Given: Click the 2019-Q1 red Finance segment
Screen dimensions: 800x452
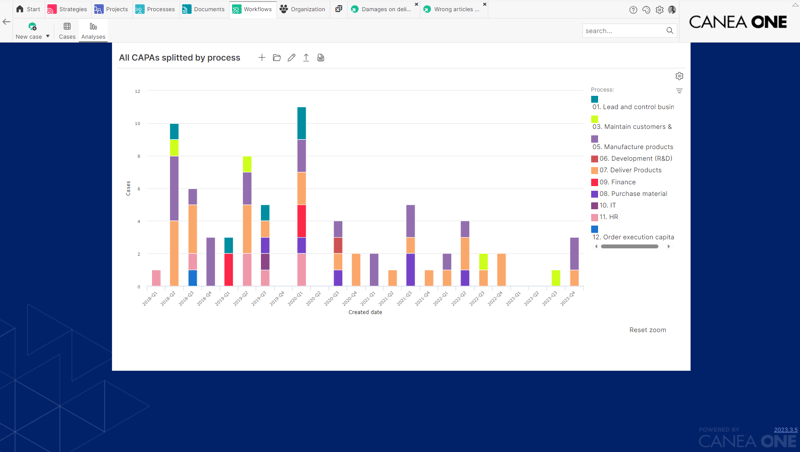Looking at the screenshot, I should (x=229, y=269).
